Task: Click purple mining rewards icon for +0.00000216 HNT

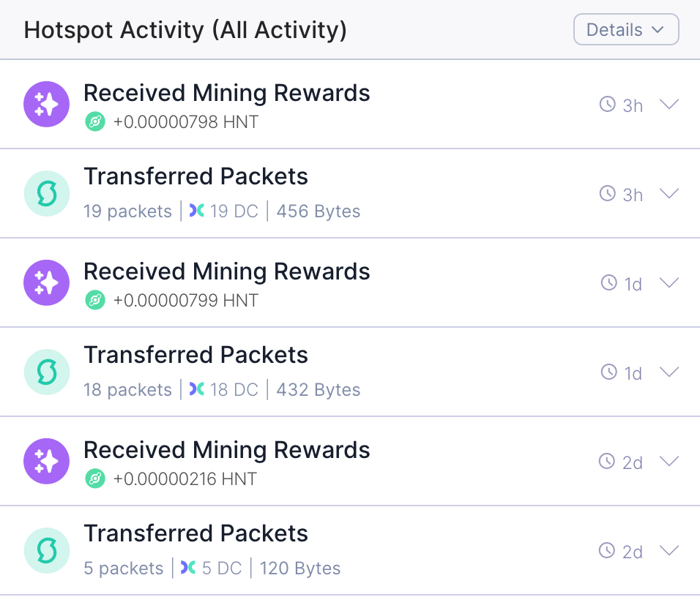Action: pyautogui.click(x=47, y=461)
